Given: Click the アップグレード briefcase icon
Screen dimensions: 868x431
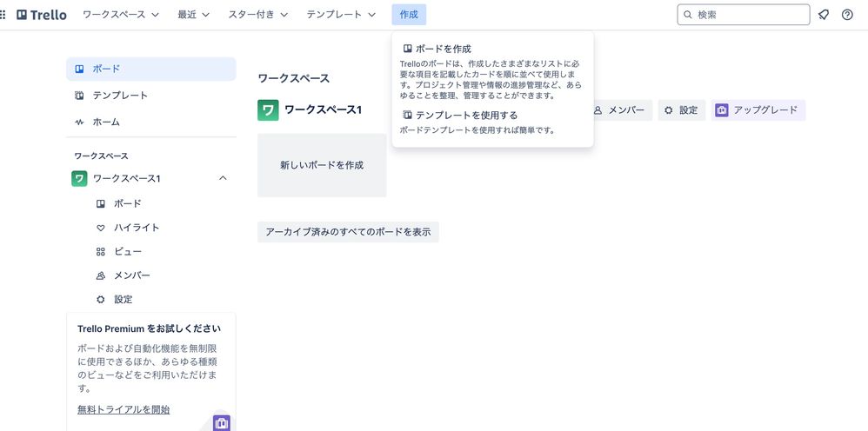Looking at the screenshot, I should click(x=721, y=110).
